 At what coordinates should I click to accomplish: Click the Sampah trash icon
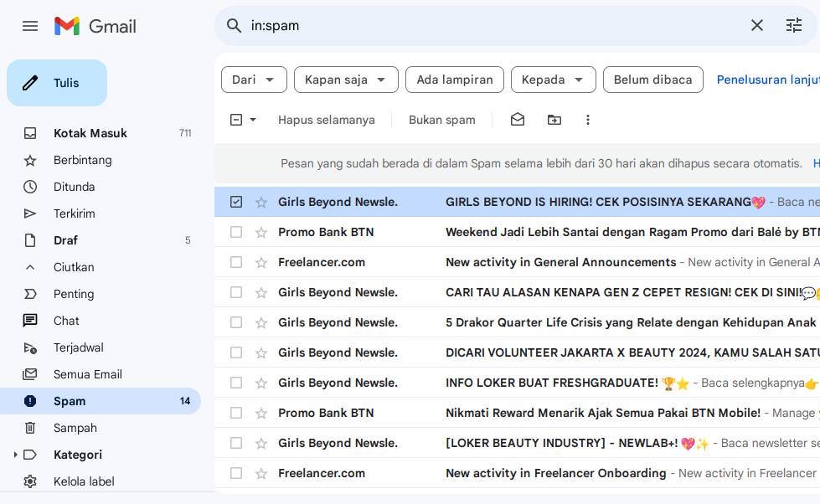click(x=30, y=428)
